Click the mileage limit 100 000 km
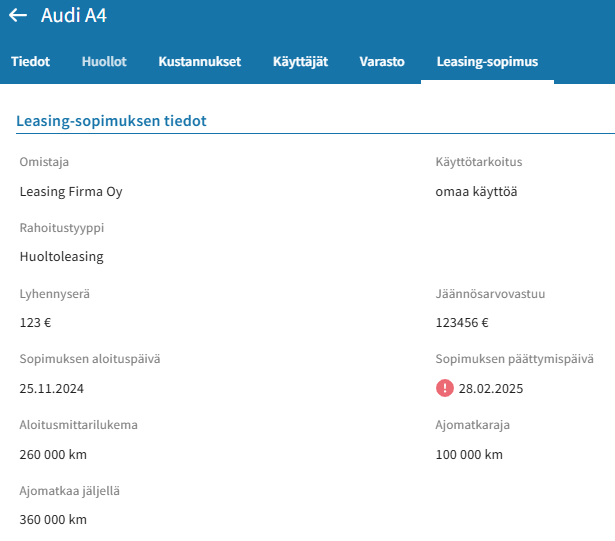This screenshot has height=541, width=615. pyautogui.click(x=469, y=454)
